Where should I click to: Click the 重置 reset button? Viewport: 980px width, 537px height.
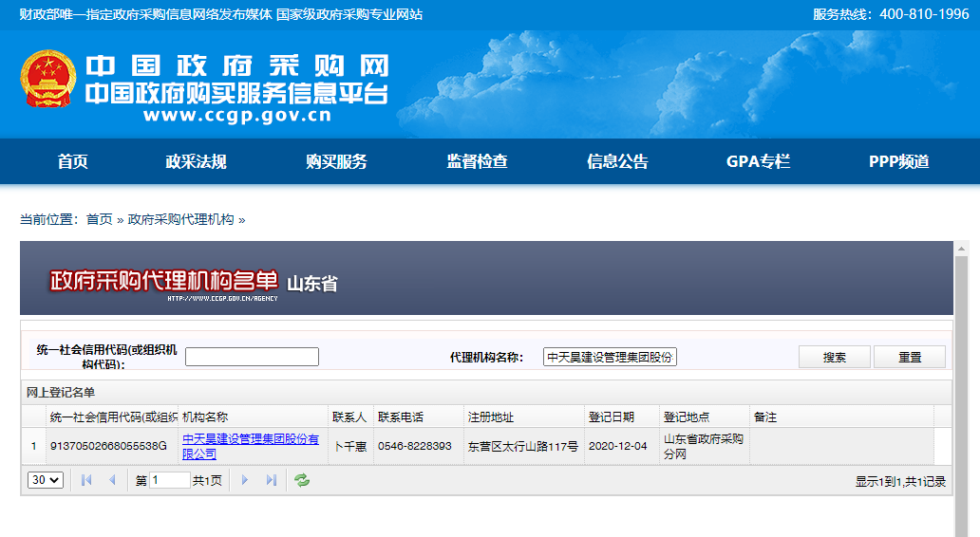(x=910, y=357)
